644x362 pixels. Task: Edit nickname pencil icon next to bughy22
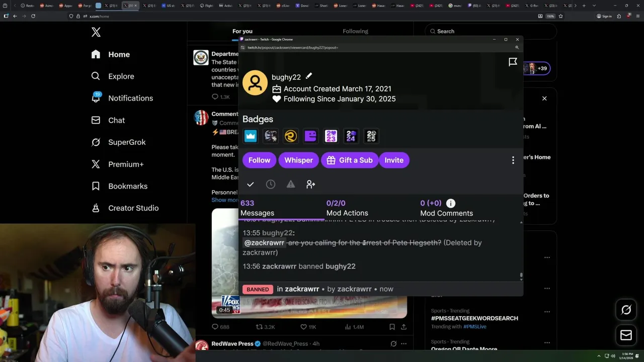pyautogui.click(x=309, y=76)
